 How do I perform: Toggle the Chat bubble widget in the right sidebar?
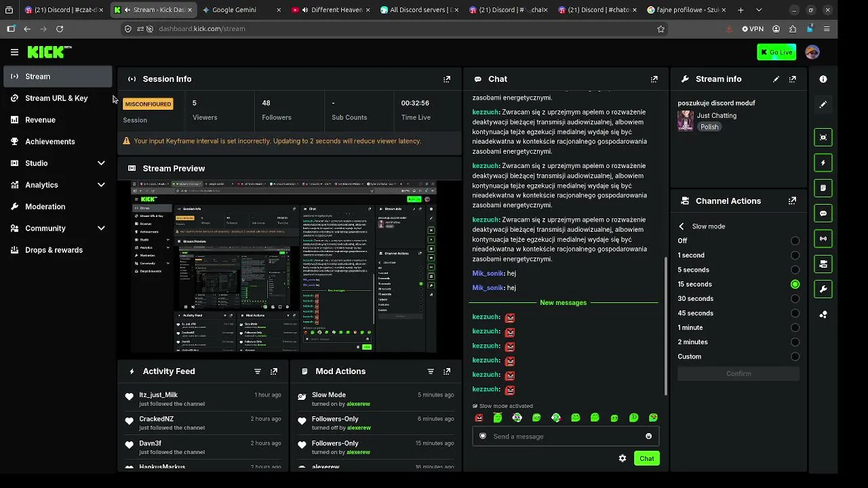tap(823, 213)
